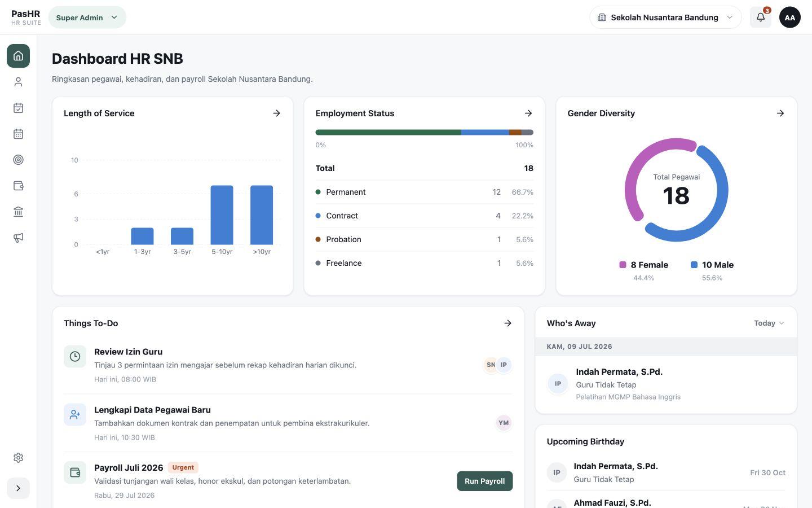Open Things To-Do details arrow

coord(507,323)
